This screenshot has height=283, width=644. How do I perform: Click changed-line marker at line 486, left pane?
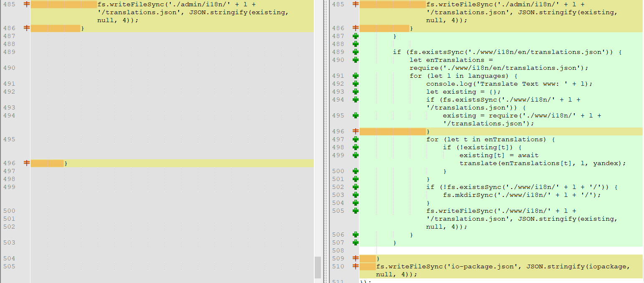point(27,28)
